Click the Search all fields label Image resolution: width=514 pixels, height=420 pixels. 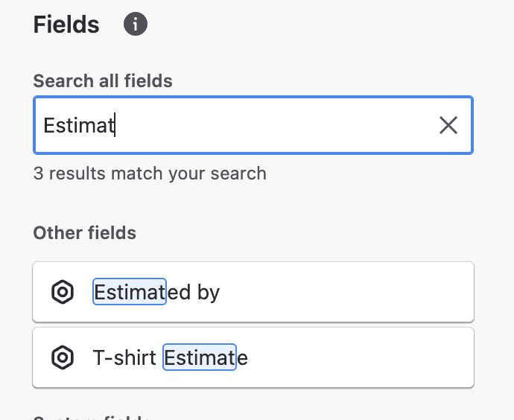103,81
